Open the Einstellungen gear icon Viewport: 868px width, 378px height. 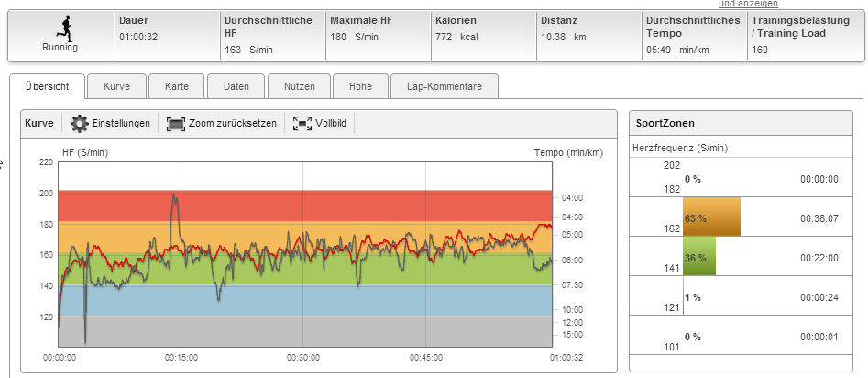pyautogui.click(x=80, y=123)
